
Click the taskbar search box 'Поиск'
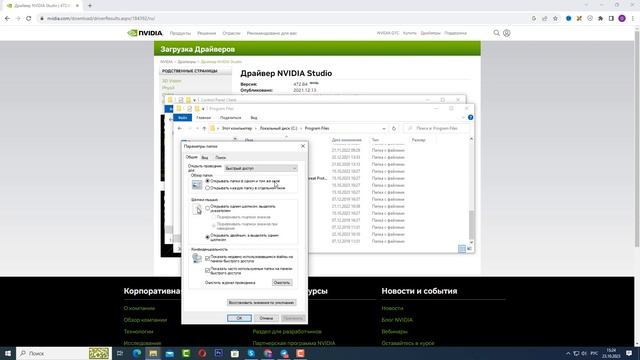click(64, 353)
